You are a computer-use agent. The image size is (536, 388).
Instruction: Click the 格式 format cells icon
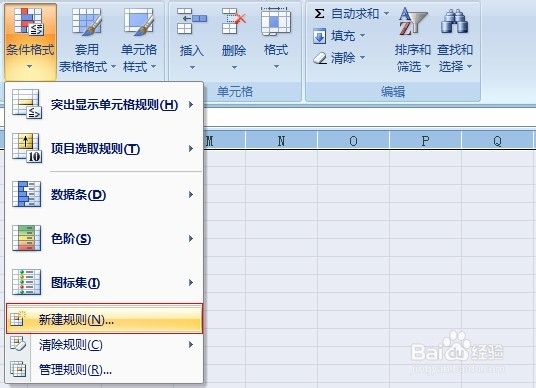click(276, 21)
